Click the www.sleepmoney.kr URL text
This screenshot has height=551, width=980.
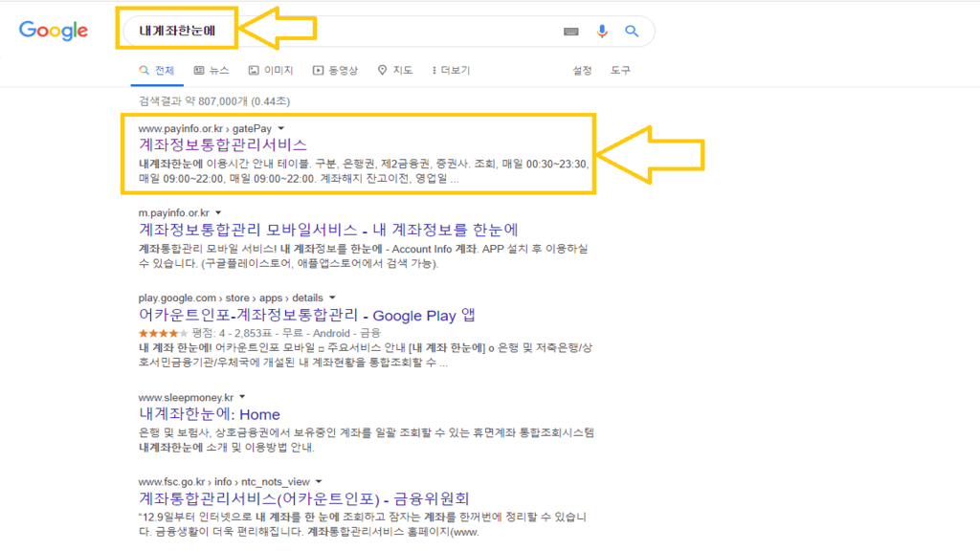pyautogui.click(x=186, y=397)
